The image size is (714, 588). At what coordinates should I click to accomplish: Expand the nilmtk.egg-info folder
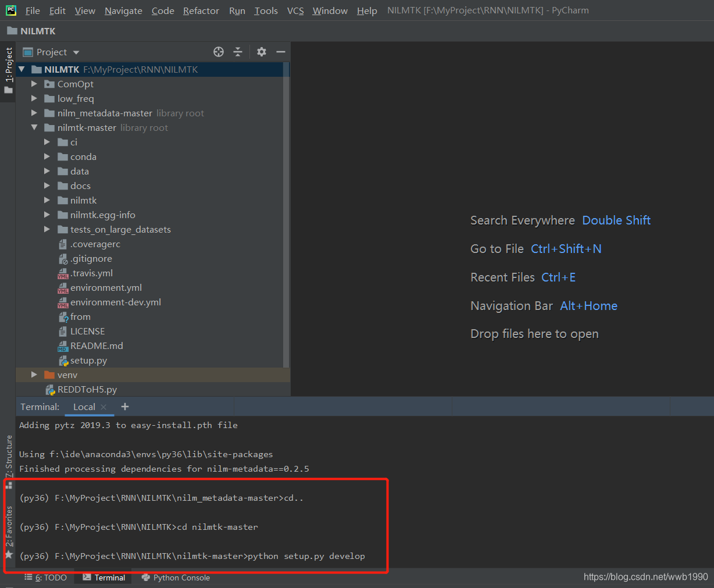[47, 215]
